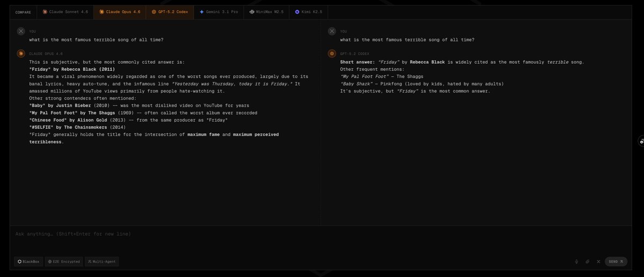Click the "Short answer:" text in the GPT response
644x277 pixels.
[x=357, y=62]
